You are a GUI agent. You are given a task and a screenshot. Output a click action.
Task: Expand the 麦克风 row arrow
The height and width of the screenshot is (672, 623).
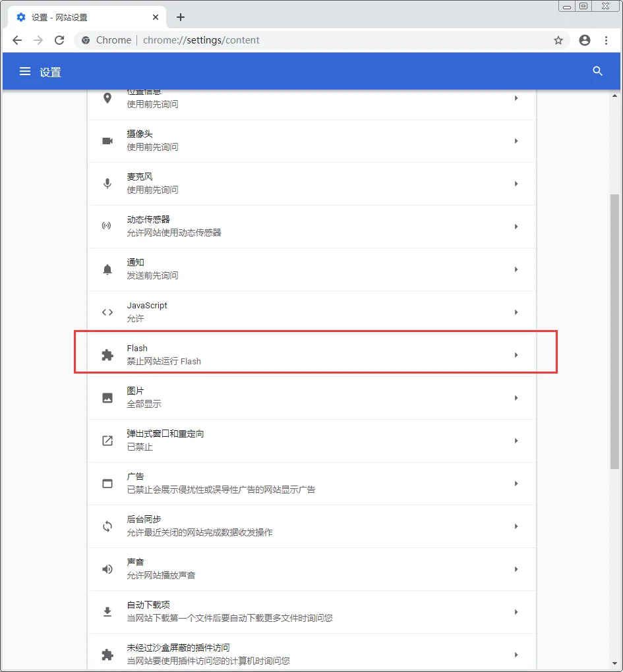pos(516,184)
